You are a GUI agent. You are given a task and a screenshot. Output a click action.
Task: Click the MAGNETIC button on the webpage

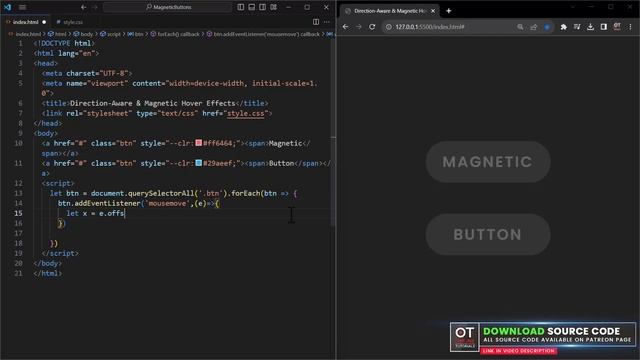488,162
